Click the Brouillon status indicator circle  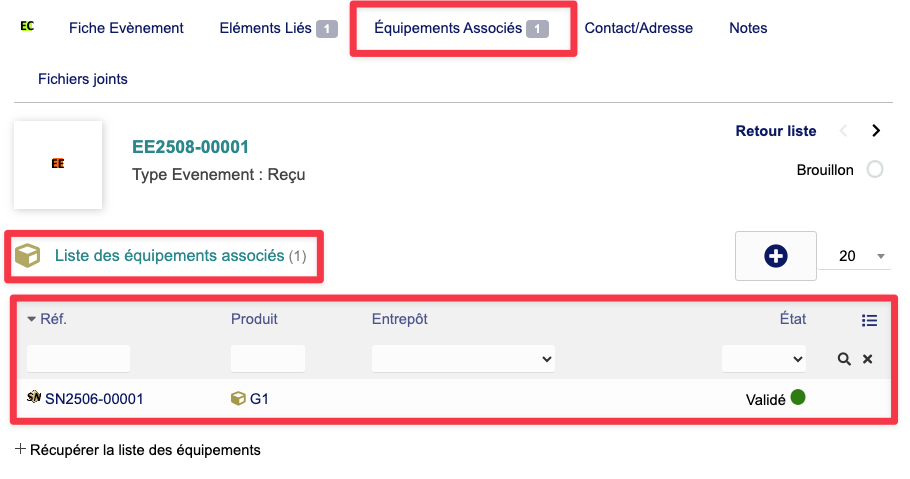click(875, 170)
